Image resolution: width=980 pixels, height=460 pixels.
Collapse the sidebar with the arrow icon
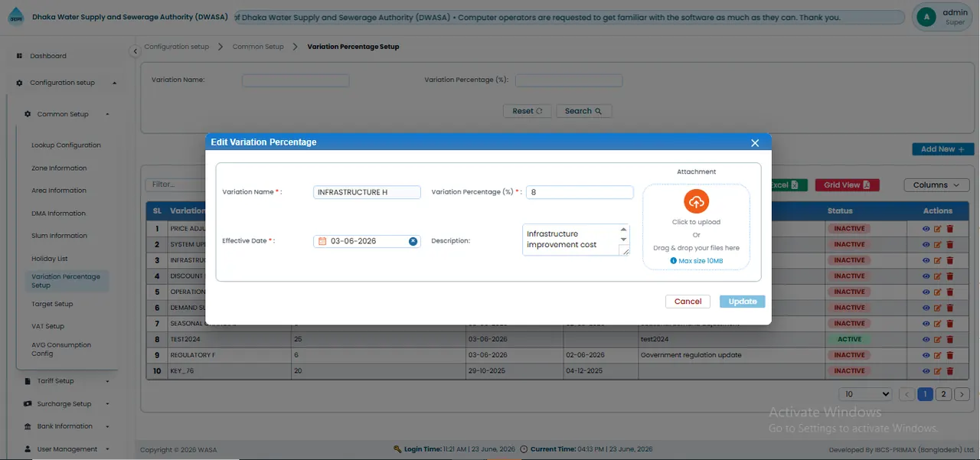click(x=135, y=51)
